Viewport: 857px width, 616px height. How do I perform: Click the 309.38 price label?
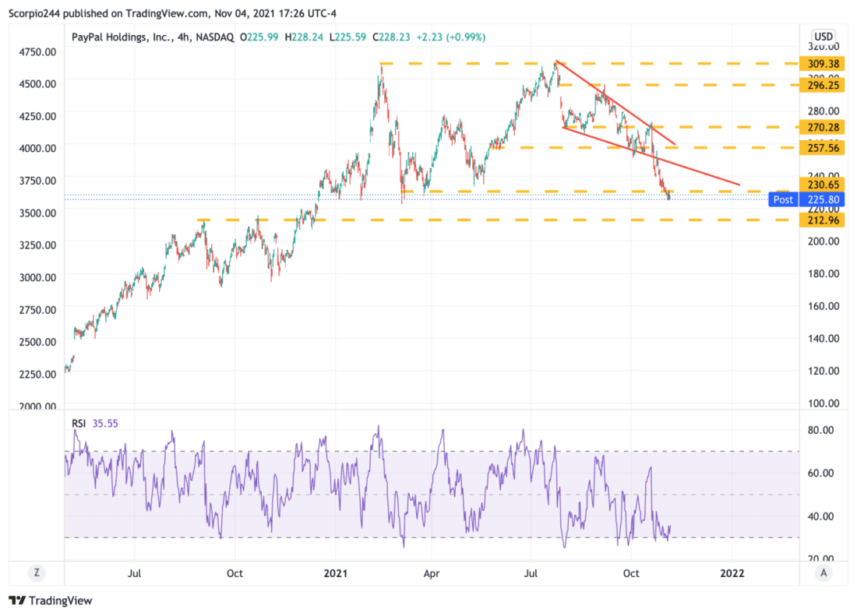click(823, 64)
